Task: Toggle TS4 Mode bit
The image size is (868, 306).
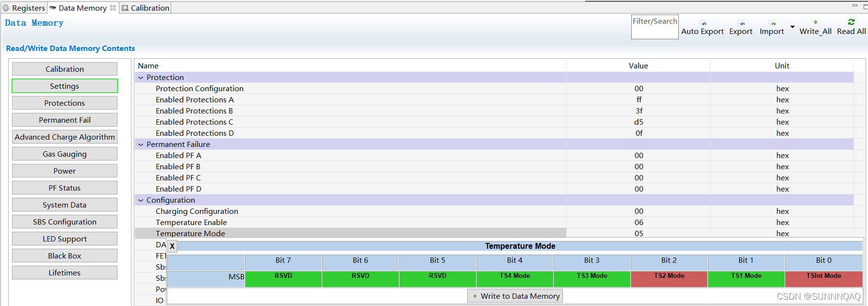Action: coord(515,279)
